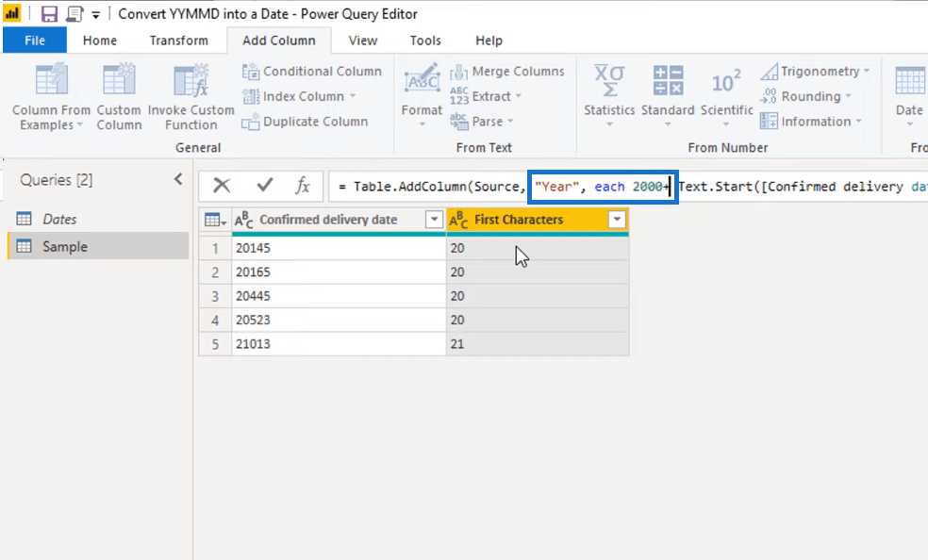The height and width of the screenshot is (560, 928).
Task: Confirm the formula with the checkmark
Action: pyautogui.click(x=265, y=186)
